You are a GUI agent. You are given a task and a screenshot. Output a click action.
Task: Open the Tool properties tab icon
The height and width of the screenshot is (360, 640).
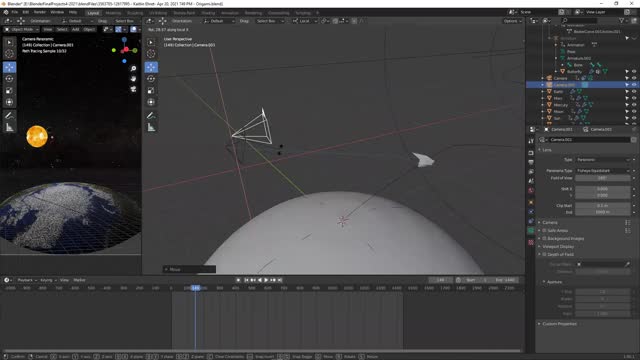531,141
